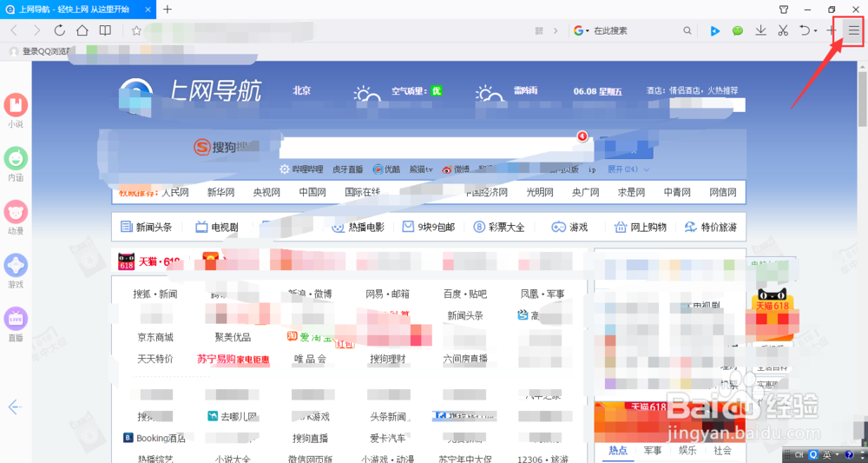868x463 pixels.
Task: Open the hamburger main menu
Action: [x=854, y=31]
